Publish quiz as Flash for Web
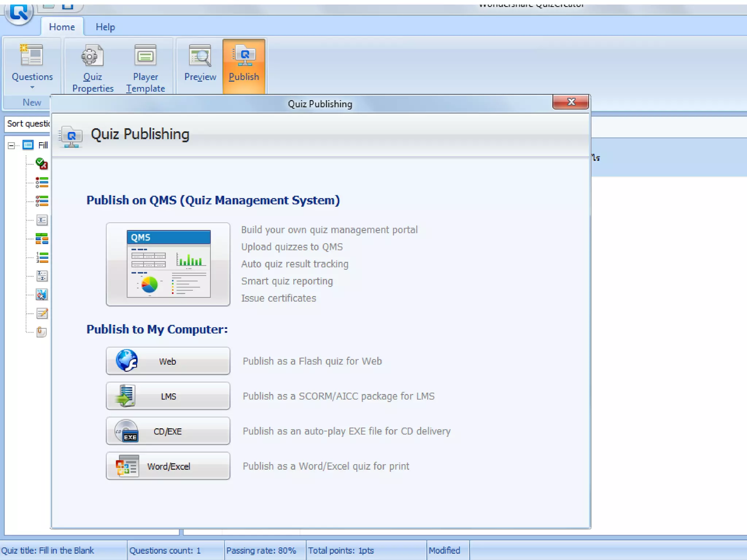 (168, 361)
